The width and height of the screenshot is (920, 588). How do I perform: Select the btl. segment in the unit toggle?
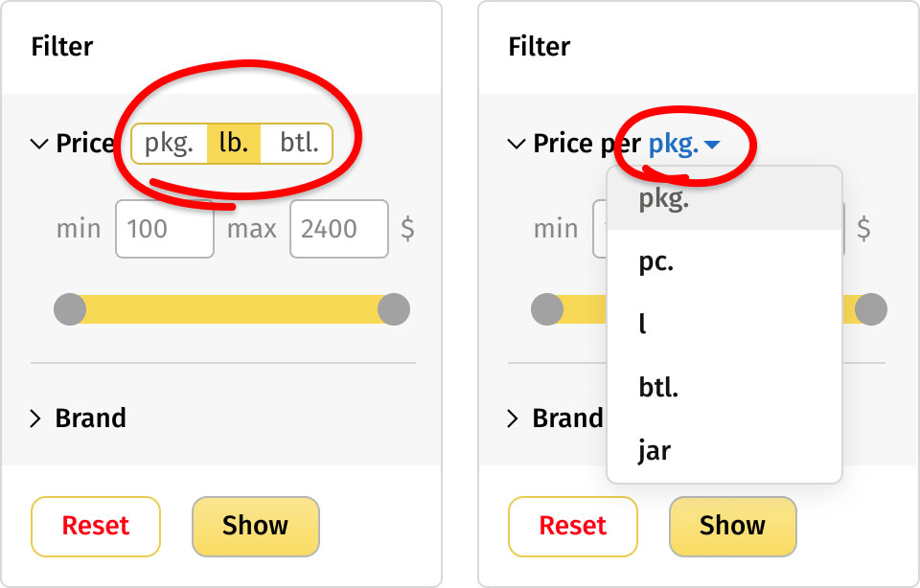(x=296, y=143)
